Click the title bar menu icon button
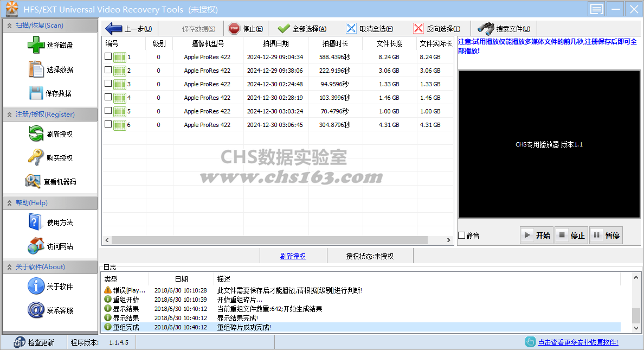Viewport: 644px width, 350px height. point(596,9)
